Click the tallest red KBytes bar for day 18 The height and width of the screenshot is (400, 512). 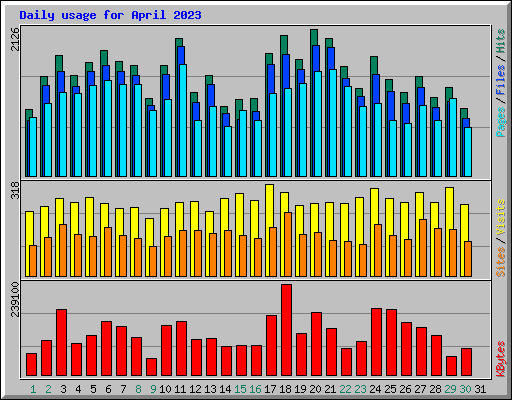coord(286,330)
